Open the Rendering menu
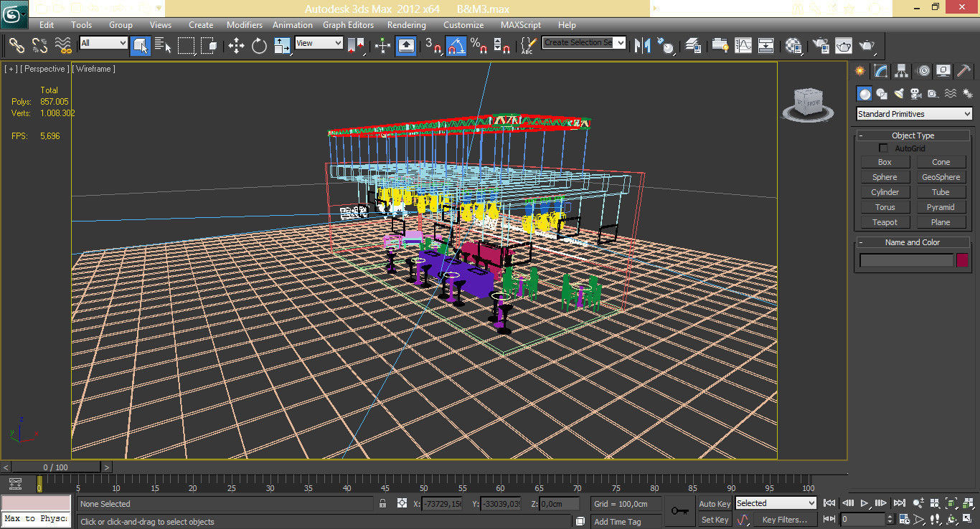 (407, 25)
